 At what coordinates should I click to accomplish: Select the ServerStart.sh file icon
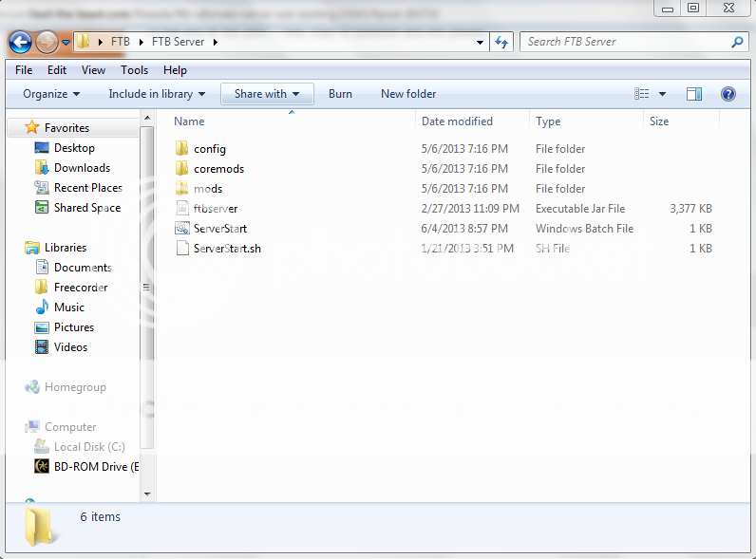(x=182, y=248)
